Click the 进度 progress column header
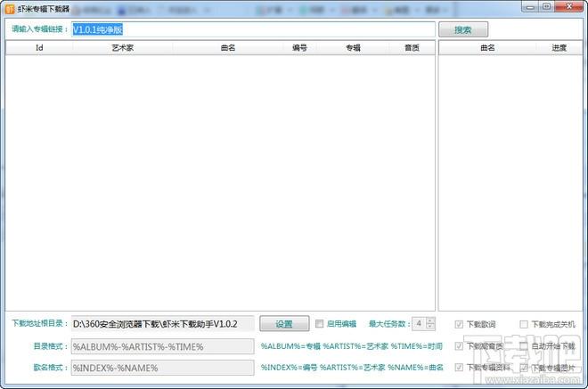This screenshot has width=588, height=389. (559, 47)
